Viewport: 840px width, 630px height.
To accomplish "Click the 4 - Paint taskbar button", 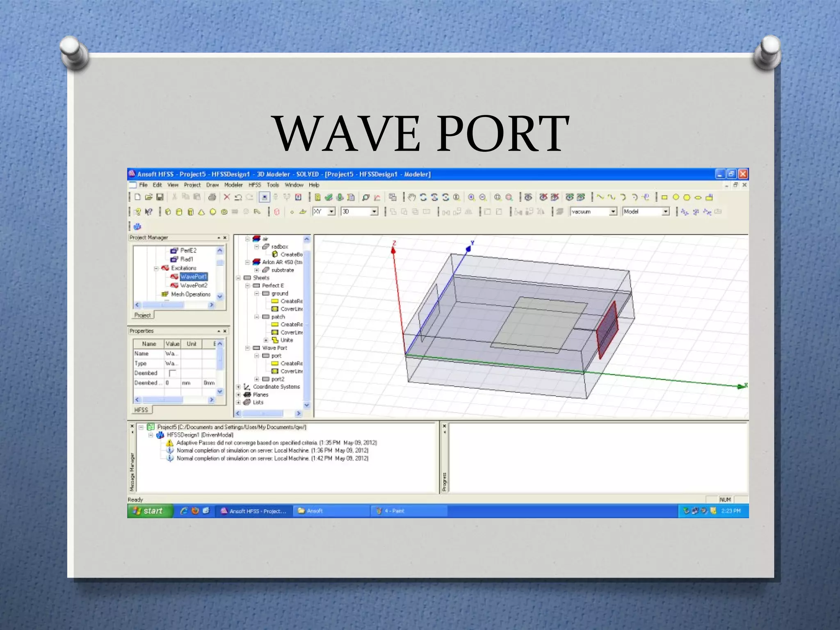I will 409,511.
